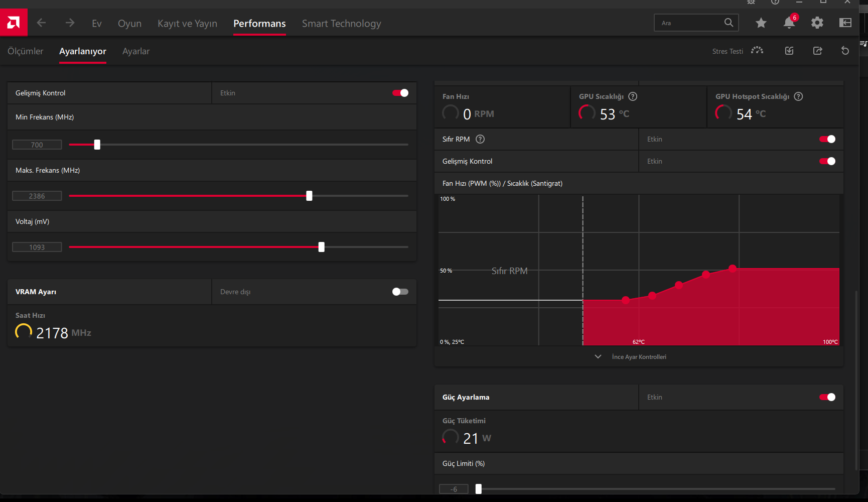The image size is (868, 502).
Task: Click the 54 °C hotspot temperature reading
Action: click(x=751, y=114)
